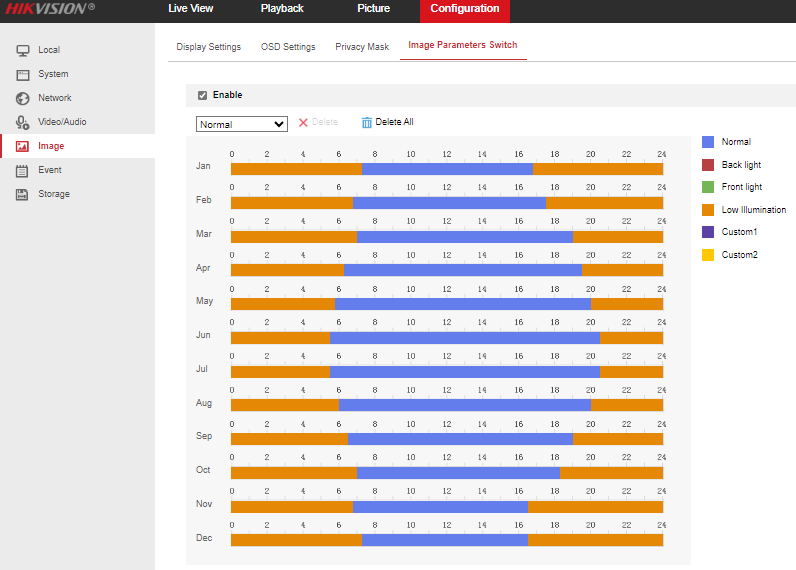Open the Normal scene dropdown
The height and width of the screenshot is (570, 796).
coord(241,124)
